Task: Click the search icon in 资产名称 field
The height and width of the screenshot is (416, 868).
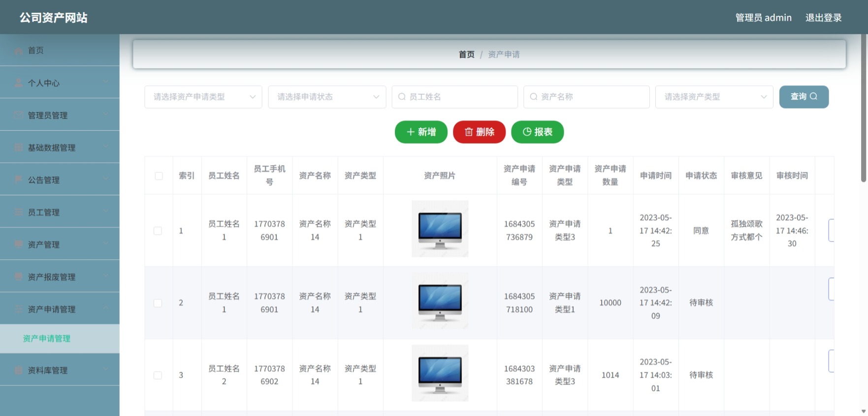Action: 534,97
